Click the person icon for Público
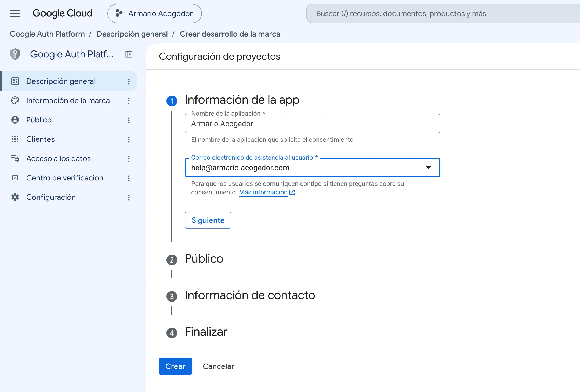 (x=15, y=120)
